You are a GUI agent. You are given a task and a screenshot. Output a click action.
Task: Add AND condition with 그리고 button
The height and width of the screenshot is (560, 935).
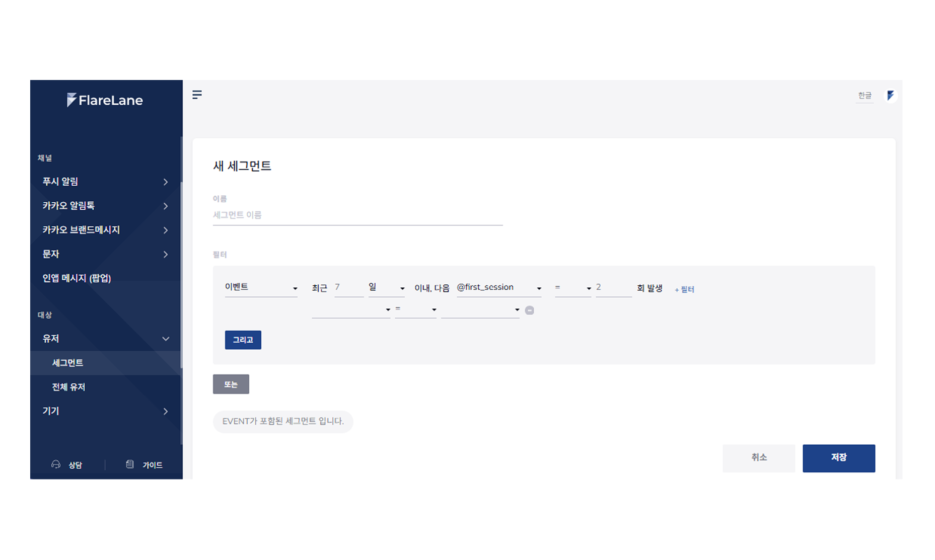pos(243,340)
